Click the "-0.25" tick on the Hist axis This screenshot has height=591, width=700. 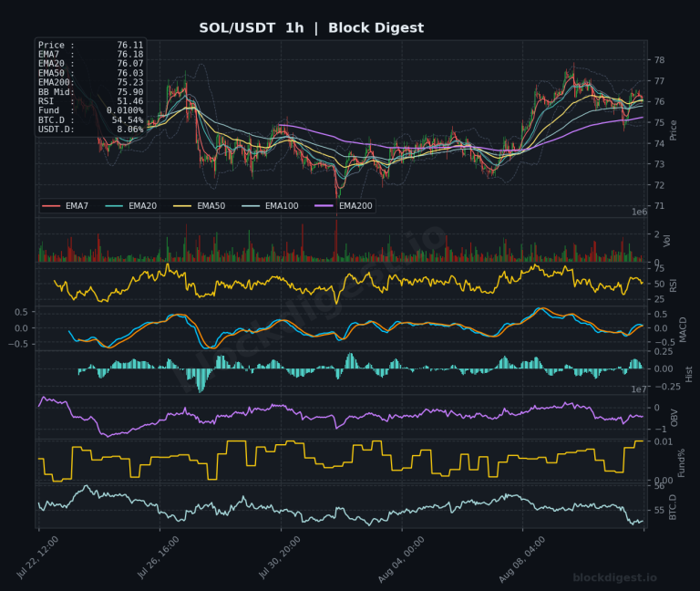[x=667, y=387]
